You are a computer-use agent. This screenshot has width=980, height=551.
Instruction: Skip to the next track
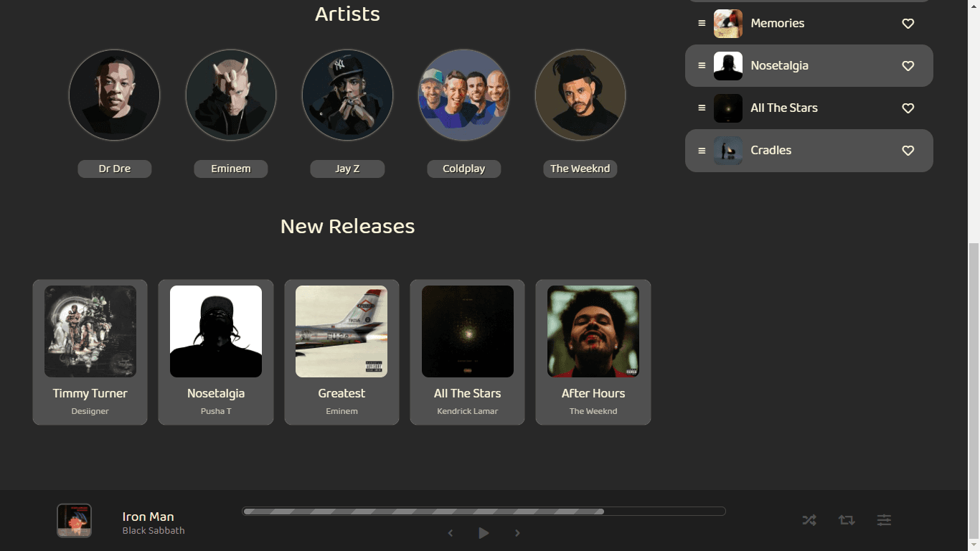tap(517, 533)
